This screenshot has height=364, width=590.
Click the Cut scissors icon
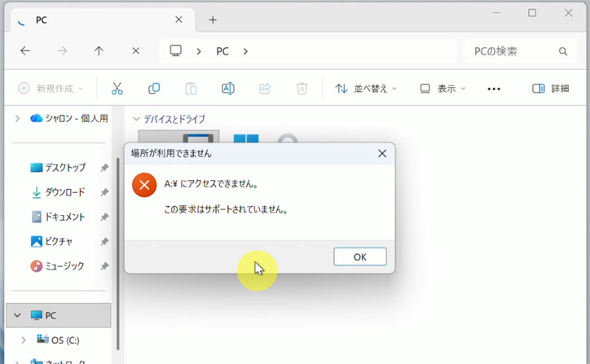tap(117, 89)
